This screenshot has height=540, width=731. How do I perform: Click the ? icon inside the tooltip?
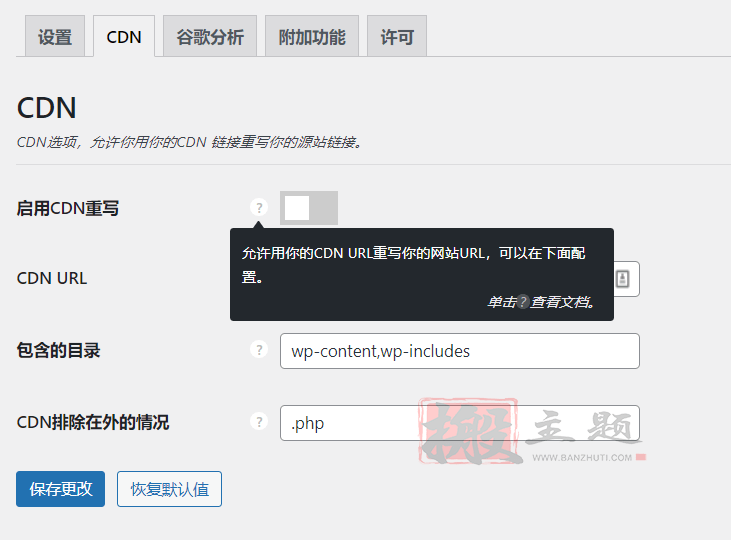523,302
